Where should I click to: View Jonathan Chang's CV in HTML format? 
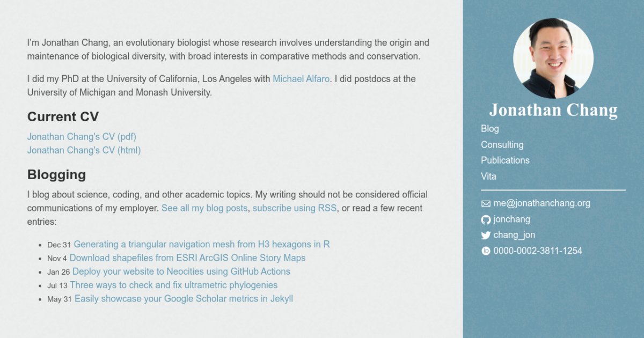click(83, 150)
